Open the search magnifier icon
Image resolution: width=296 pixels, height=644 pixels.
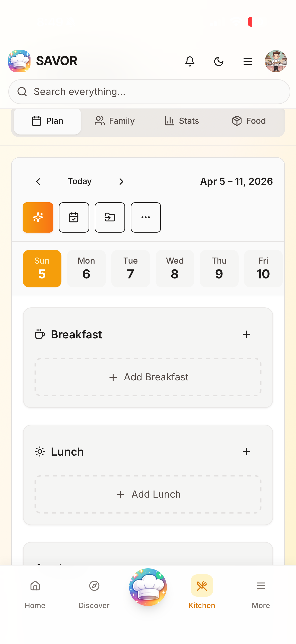tap(22, 91)
